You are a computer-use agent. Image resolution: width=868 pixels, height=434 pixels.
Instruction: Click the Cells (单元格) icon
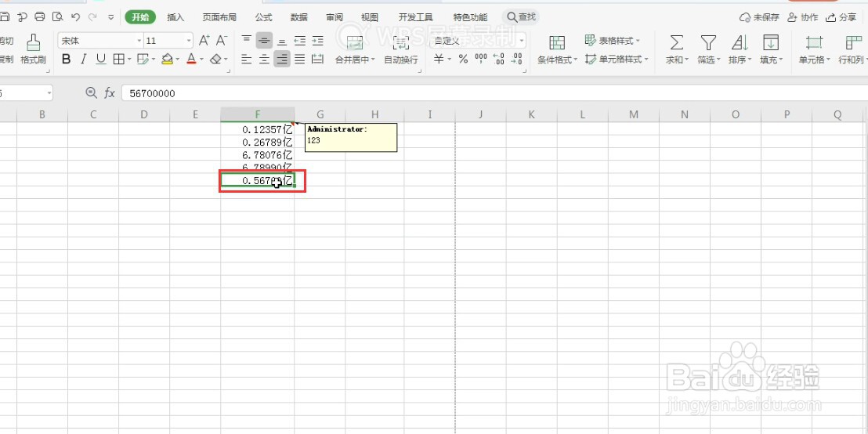[814, 42]
